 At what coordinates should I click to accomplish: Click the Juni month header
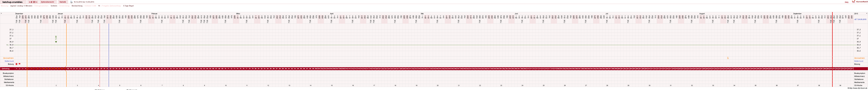tap(516, 14)
